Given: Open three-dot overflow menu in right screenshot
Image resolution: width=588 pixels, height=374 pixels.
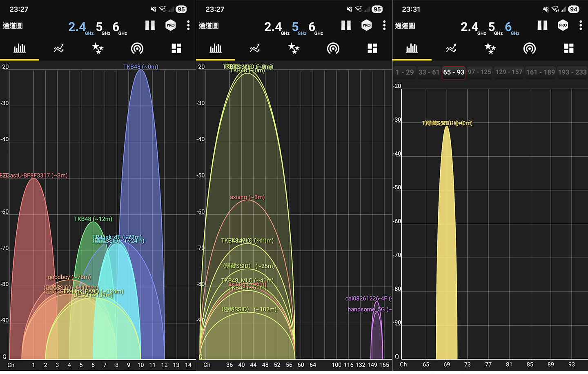Looking at the screenshot, I should [580, 26].
